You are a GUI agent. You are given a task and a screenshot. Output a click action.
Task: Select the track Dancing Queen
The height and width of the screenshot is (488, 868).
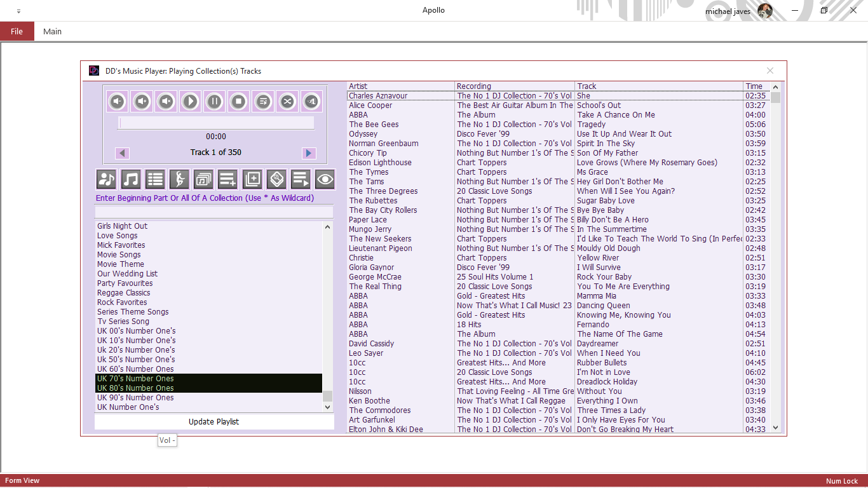559,306
